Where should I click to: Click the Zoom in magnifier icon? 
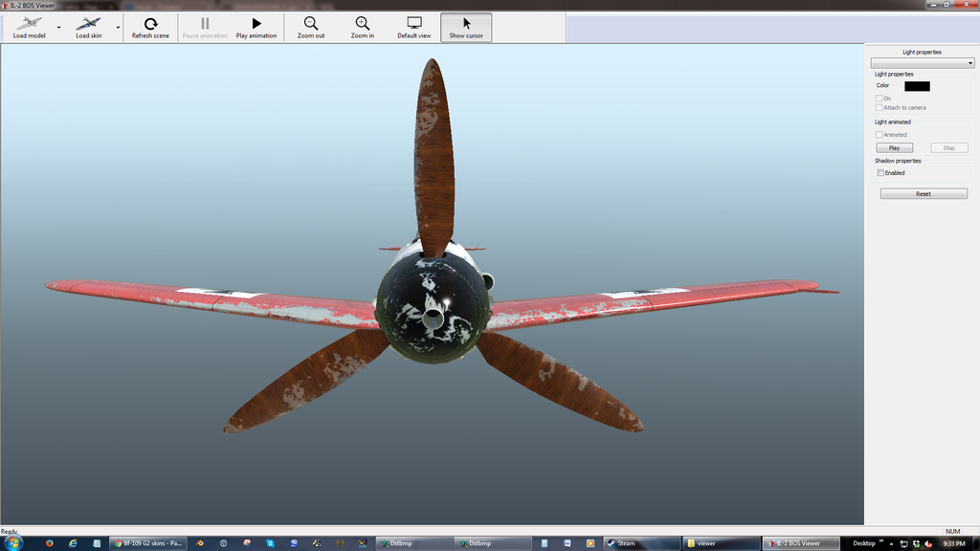coord(362,24)
